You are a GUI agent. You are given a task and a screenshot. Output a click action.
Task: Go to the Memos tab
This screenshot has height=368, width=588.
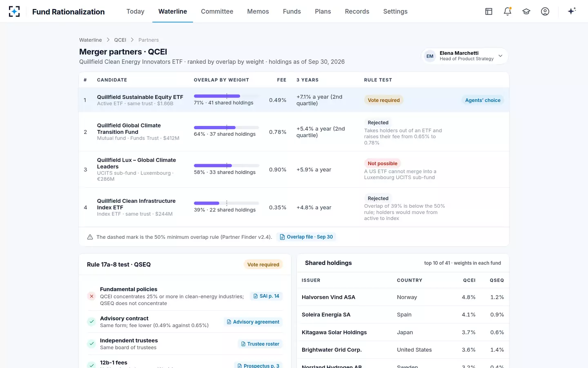point(258,11)
